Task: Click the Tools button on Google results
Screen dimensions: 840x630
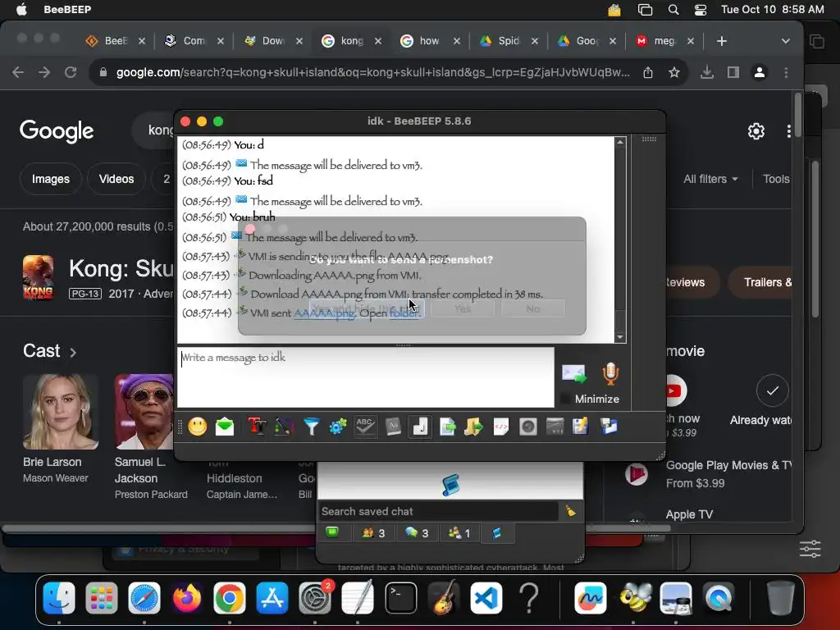Action: [776, 179]
